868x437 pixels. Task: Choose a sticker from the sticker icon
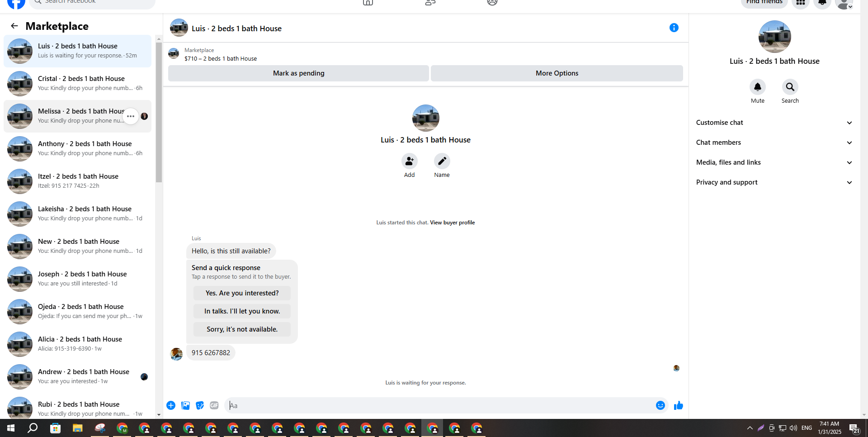(200, 405)
